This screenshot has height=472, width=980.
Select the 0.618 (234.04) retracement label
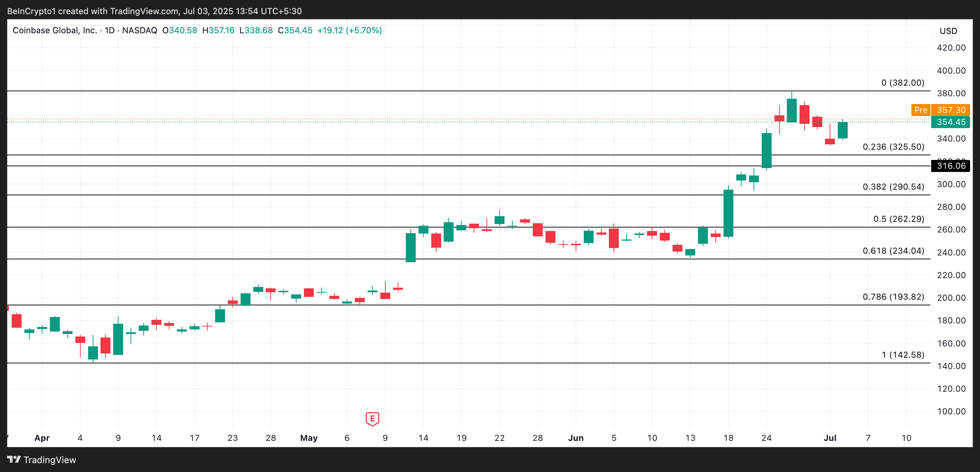tap(893, 251)
